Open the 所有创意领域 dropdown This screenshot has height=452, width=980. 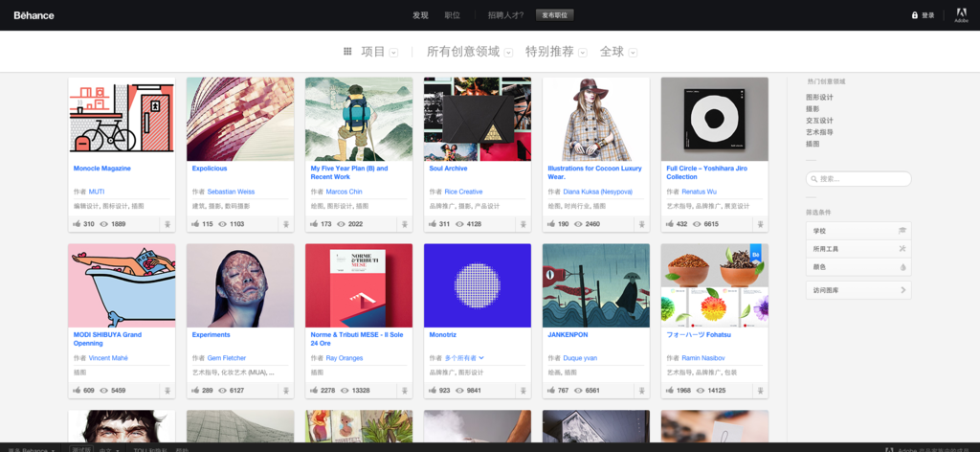pos(509,53)
